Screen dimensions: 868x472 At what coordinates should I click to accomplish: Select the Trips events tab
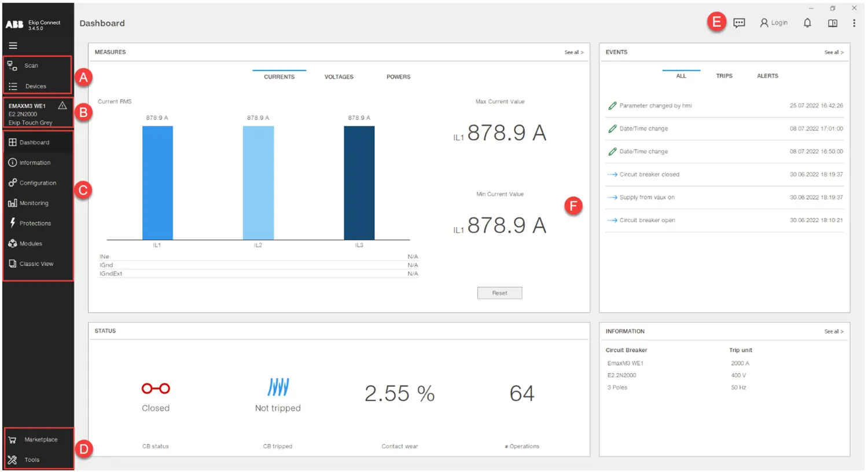(x=724, y=76)
